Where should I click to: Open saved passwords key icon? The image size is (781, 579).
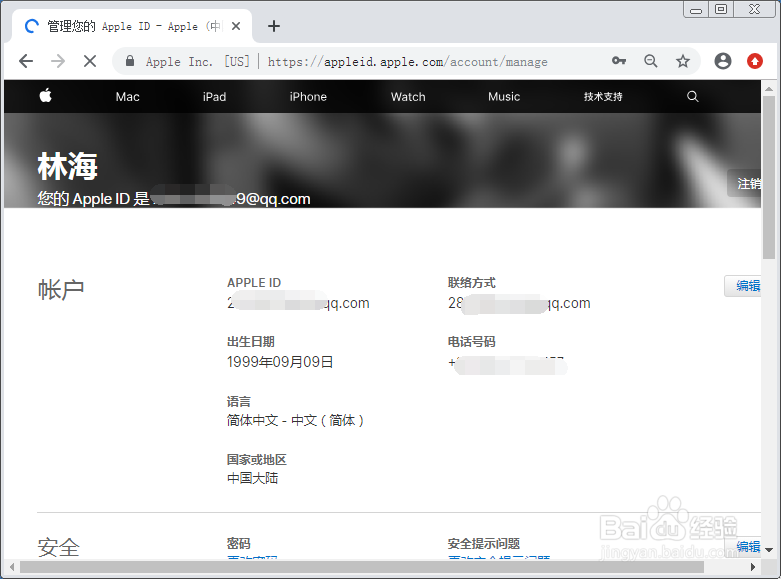tap(619, 61)
